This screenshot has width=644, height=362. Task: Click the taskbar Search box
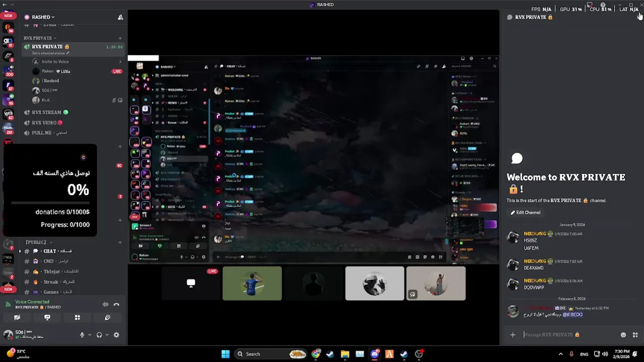coord(271,354)
